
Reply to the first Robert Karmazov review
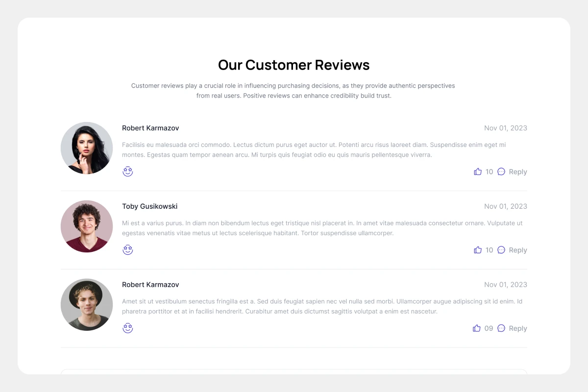click(x=517, y=172)
